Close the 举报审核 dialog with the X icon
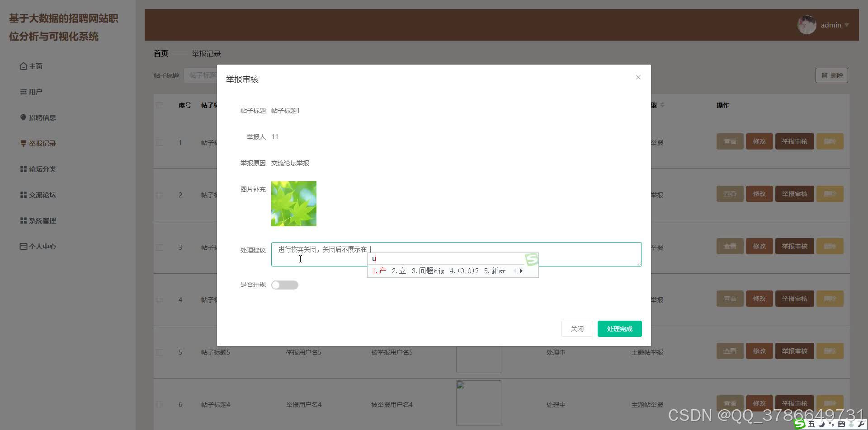The image size is (868, 430). point(638,77)
